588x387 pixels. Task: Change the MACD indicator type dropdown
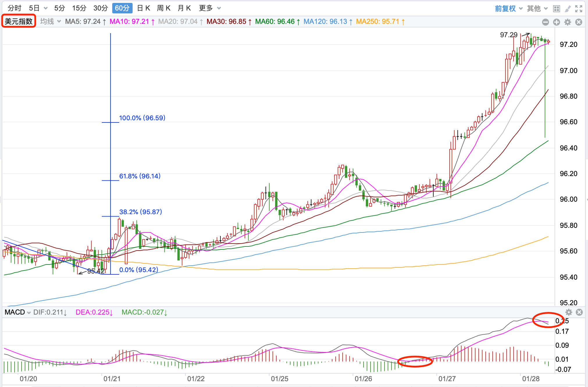pos(17,312)
